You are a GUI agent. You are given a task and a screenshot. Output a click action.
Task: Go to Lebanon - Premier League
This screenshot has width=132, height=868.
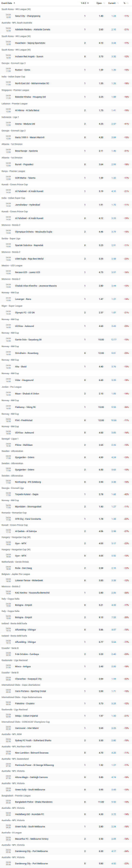15,104
